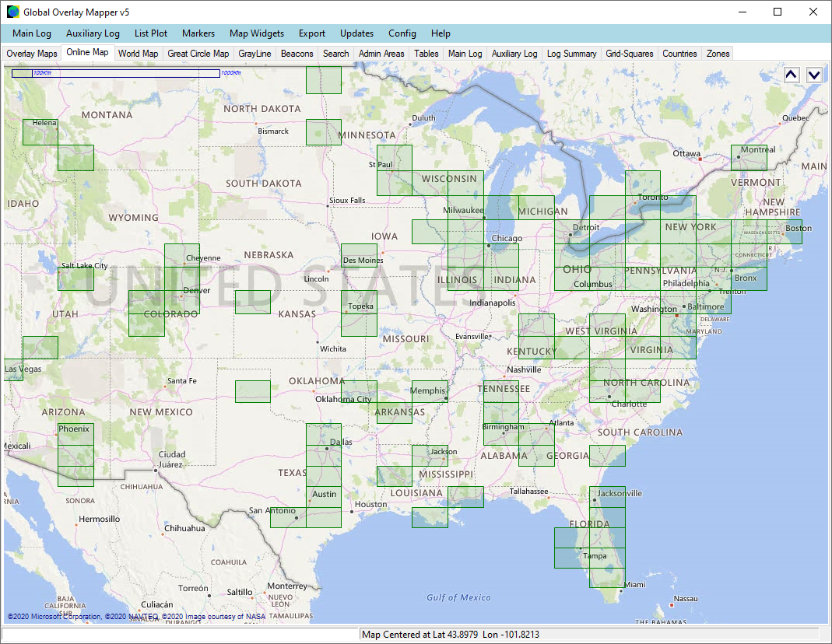Click the Wichita city label
Screen dimensions: 832x644
coord(332,348)
